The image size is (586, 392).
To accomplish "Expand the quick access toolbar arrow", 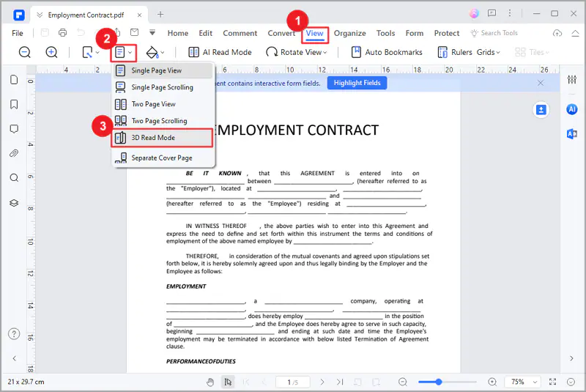I will 152,33.
